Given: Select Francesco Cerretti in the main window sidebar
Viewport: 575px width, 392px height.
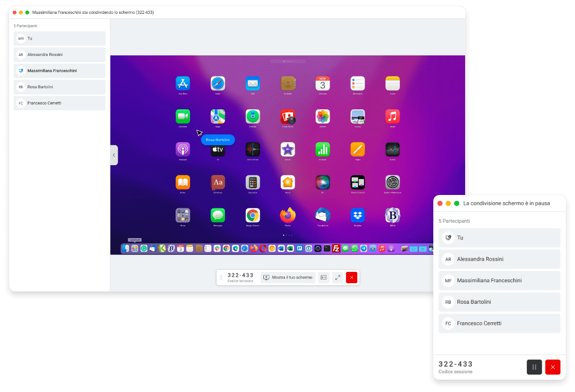Looking at the screenshot, I should coord(60,103).
